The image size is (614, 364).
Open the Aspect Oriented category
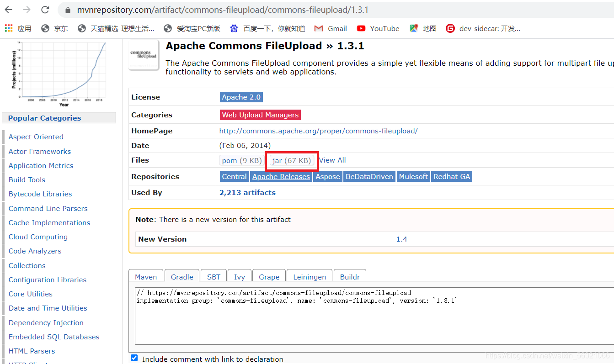pyautogui.click(x=36, y=137)
